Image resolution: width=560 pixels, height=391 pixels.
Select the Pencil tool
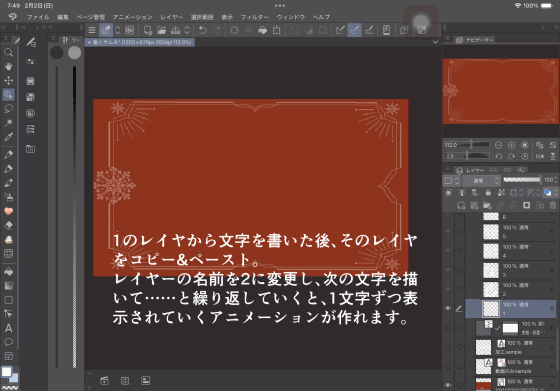coord(8,169)
